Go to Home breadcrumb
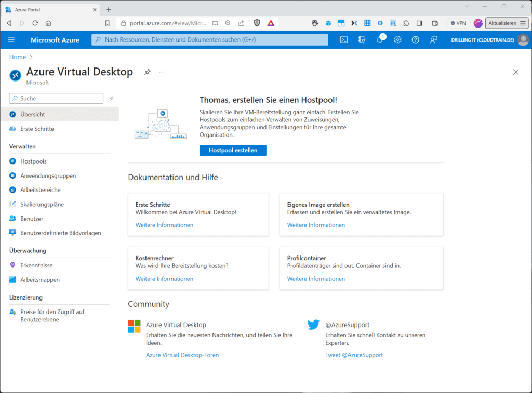 click(18, 57)
